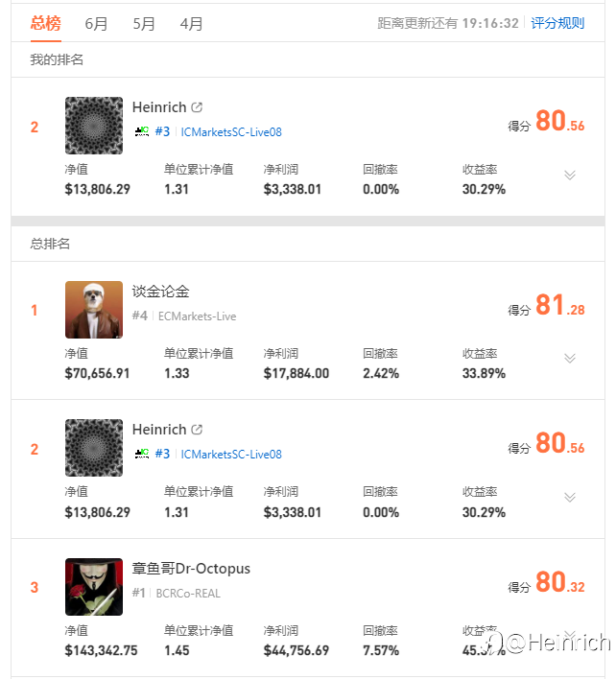This screenshot has width=616, height=679.
Task: Select the 总榜 overall leaderboard tab
Action: pyautogui.click(x=46, y=23)
